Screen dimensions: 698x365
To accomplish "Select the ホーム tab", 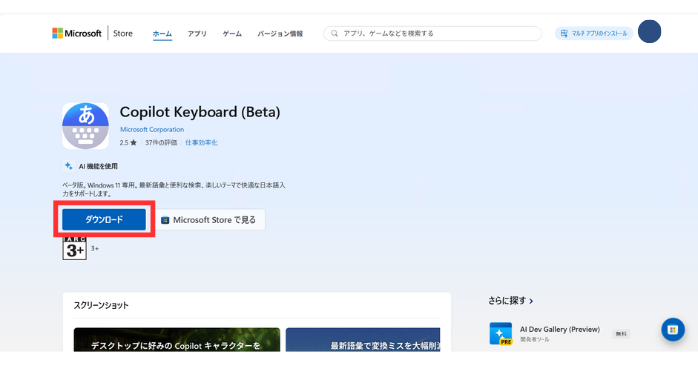I will pos(162,34).
